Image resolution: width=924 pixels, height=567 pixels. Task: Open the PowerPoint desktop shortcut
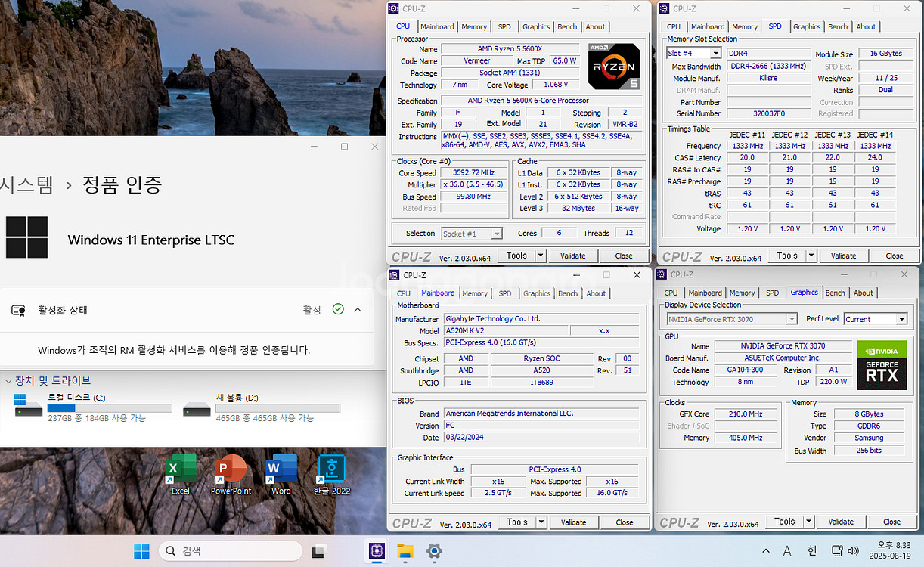pos(231,475)
